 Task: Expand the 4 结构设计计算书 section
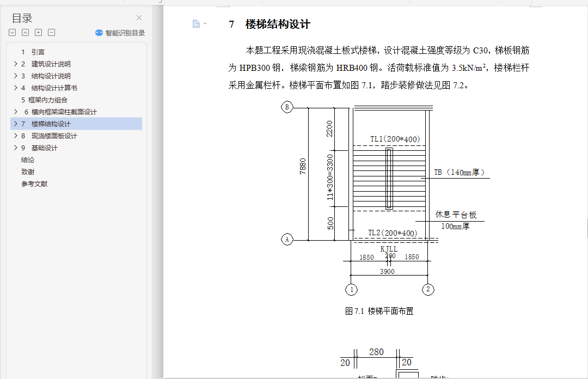coord(16,88)
